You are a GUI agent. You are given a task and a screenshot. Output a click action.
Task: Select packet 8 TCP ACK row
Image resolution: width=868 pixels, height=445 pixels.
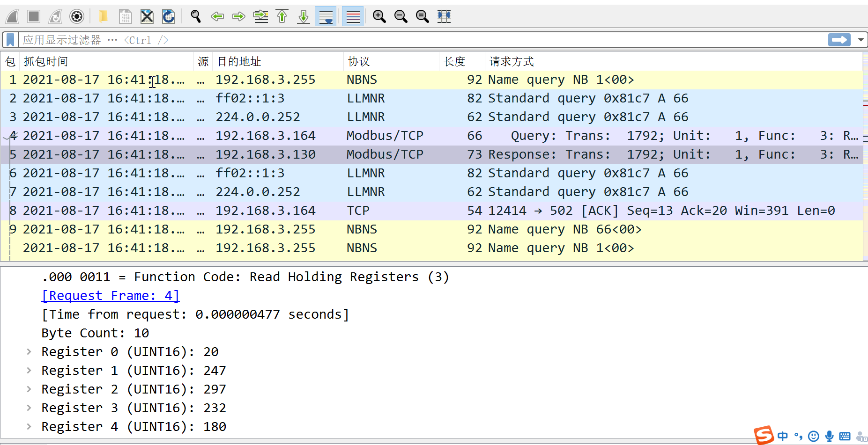(431, 211)
